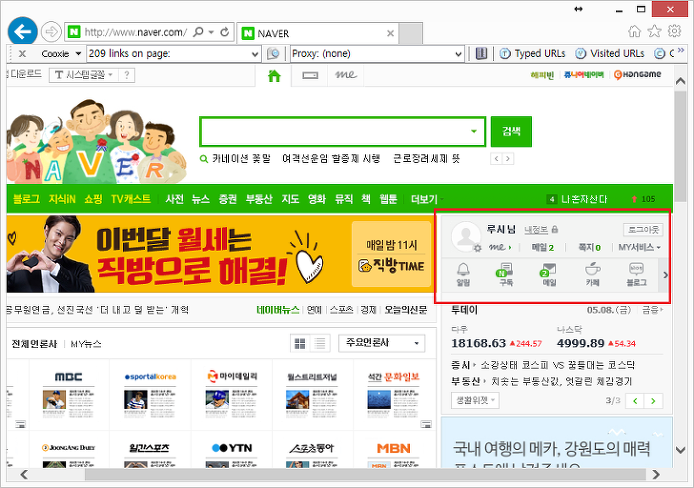Expand the MY서비스 dropdown

639,247
